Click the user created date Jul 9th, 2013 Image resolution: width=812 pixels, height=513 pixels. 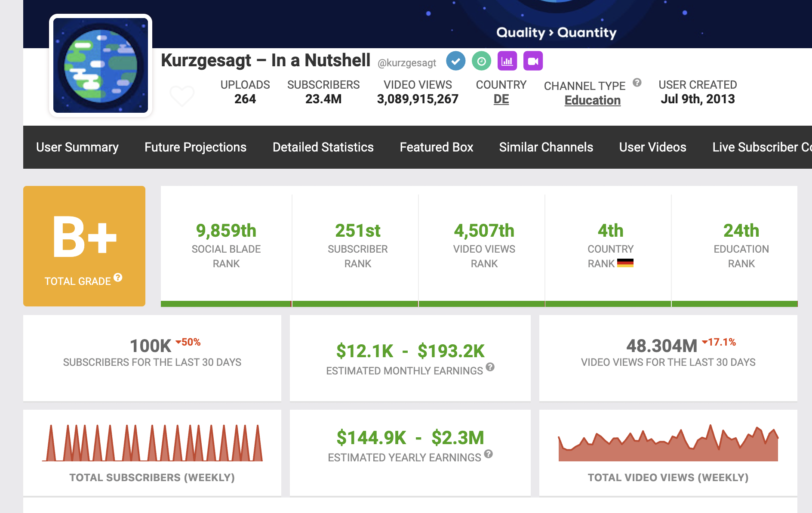(698, 99)
